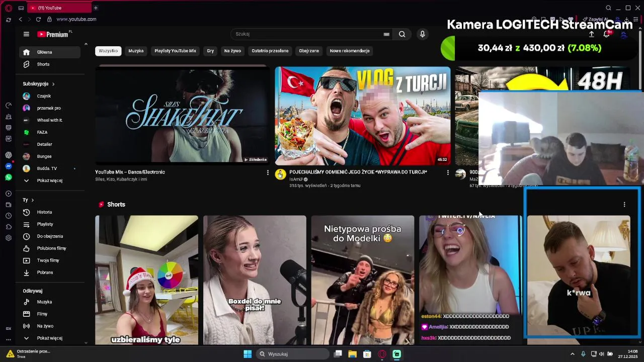
Task: Open Historia in sidebar
Action: (49, 212)
